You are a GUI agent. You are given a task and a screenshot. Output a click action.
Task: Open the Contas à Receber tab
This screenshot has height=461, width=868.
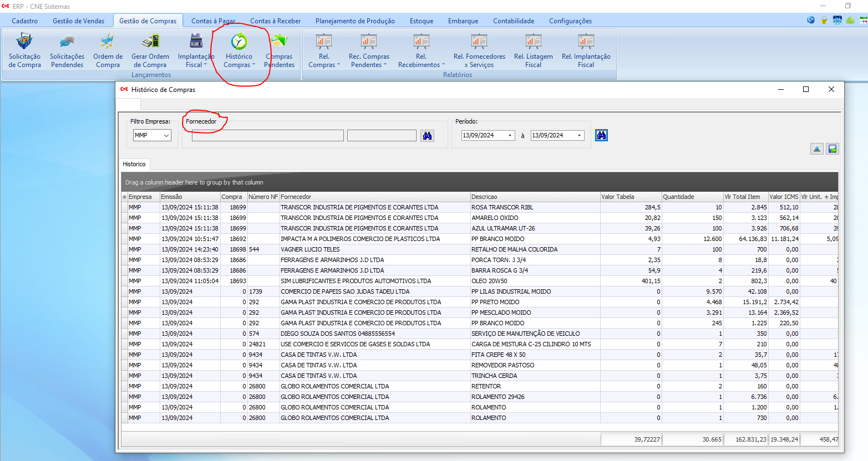pos(275,21)
